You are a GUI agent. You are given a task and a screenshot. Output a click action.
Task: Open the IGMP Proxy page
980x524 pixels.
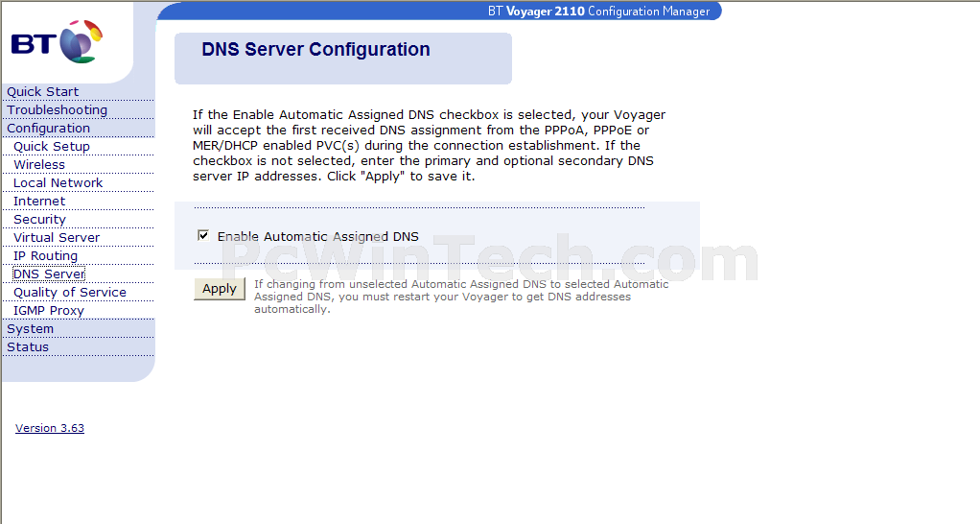tap(49, 311)
